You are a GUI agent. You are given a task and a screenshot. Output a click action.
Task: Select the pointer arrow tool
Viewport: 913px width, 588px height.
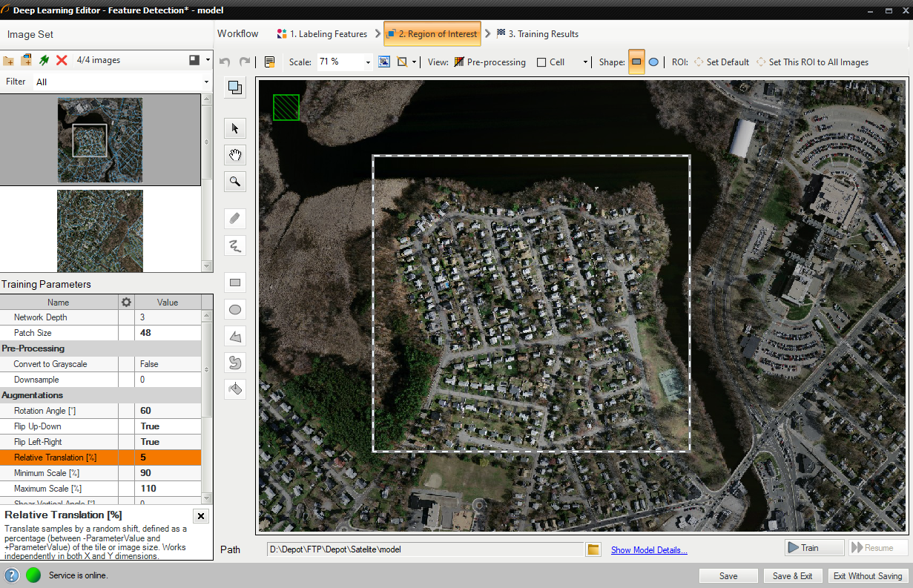235,128
